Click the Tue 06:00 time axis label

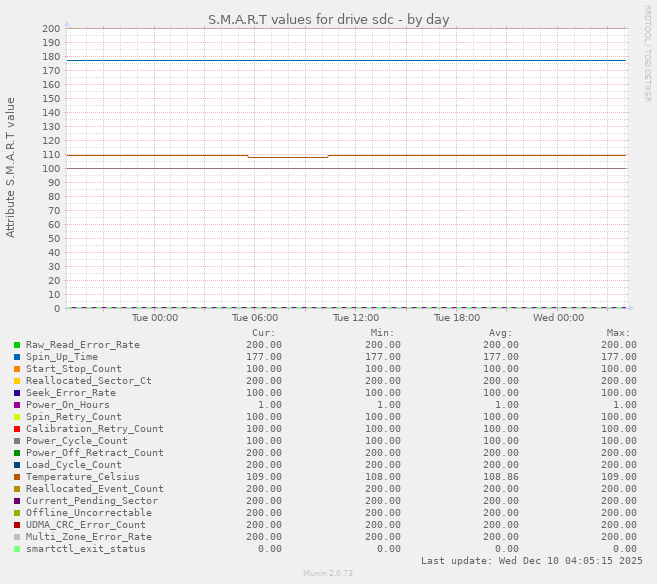[x=255, y=318]
